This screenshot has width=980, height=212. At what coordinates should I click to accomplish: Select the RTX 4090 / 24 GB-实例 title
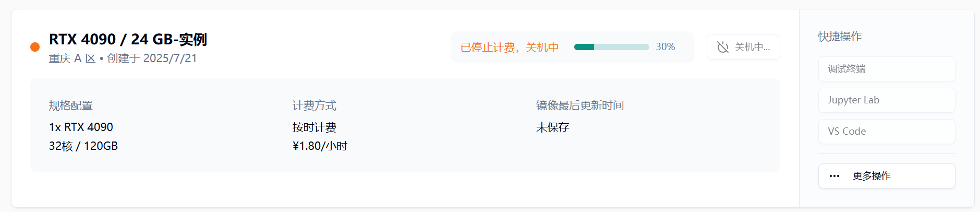click(128, 39)
